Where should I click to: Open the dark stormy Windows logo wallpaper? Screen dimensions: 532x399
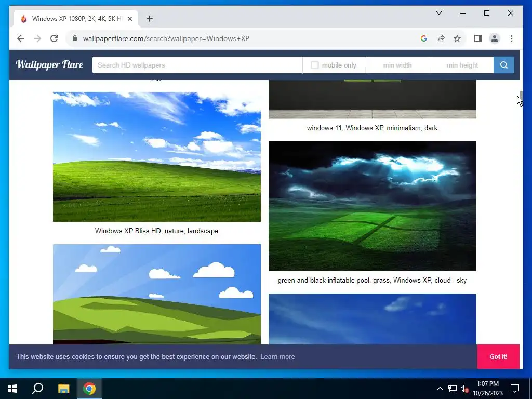(372, 206)
